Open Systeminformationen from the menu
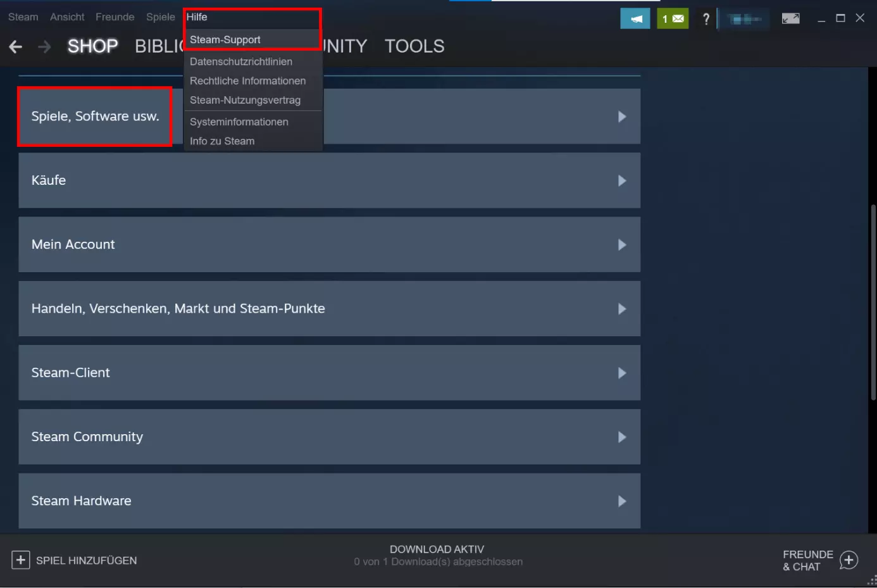This screenshot has width=877, height=588. tap(239, 122)
